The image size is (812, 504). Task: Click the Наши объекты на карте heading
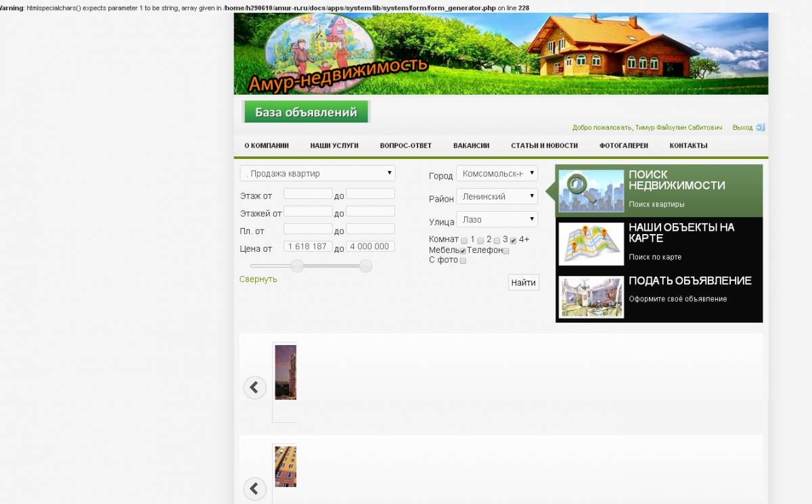click(x=681, y=233)
